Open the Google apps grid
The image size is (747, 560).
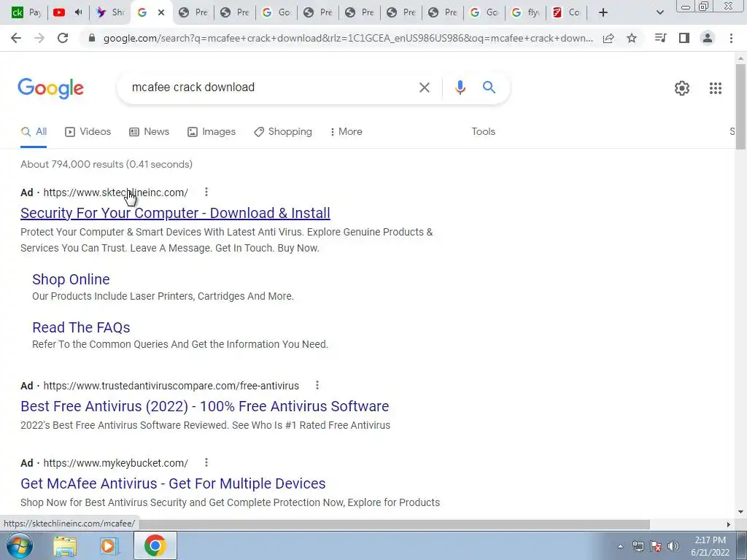(716, 88)
